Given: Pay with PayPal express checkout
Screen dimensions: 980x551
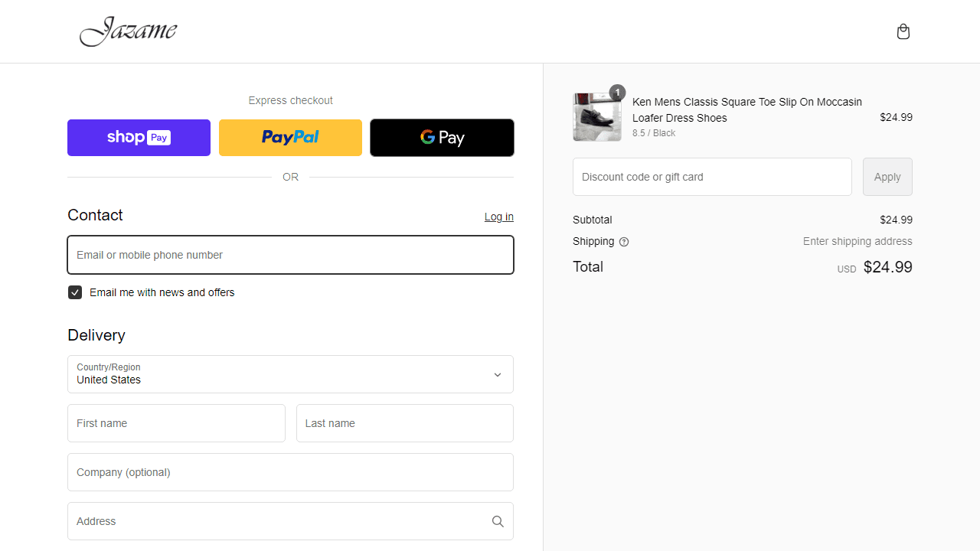Looking at the screenshot, I should (x=290, y=138).
